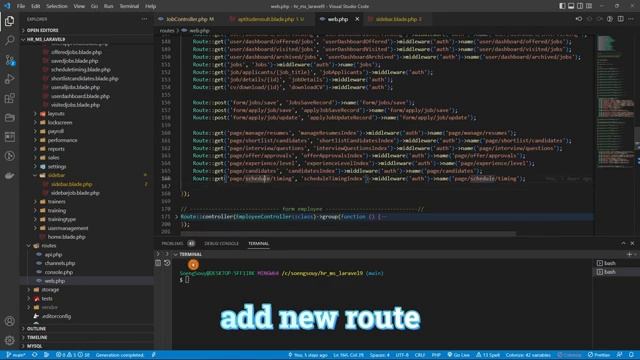This screenshot has height=360, width=640.
Task: Switch to the Debug Console tab
Action: [221, 243]
